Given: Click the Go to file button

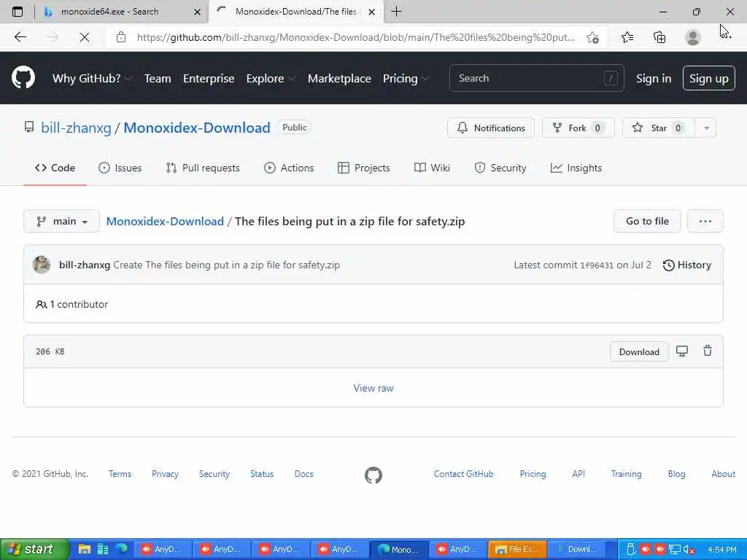Looking at the screenshot, I should (647, 221).
